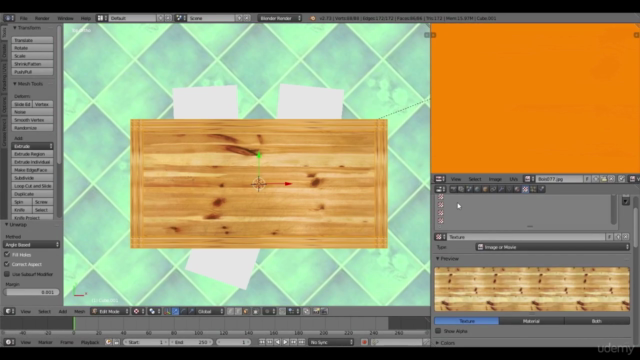Open the Blender Render engine dropdown

click(280, 18)
